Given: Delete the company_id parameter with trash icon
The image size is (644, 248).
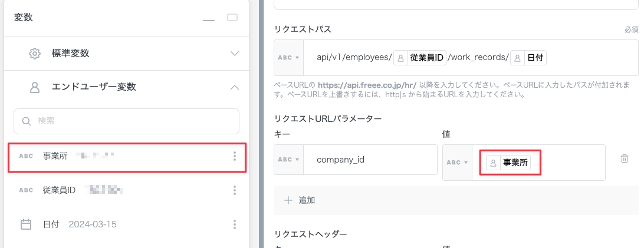Looking at the screenshot, I should coord(624,158).
